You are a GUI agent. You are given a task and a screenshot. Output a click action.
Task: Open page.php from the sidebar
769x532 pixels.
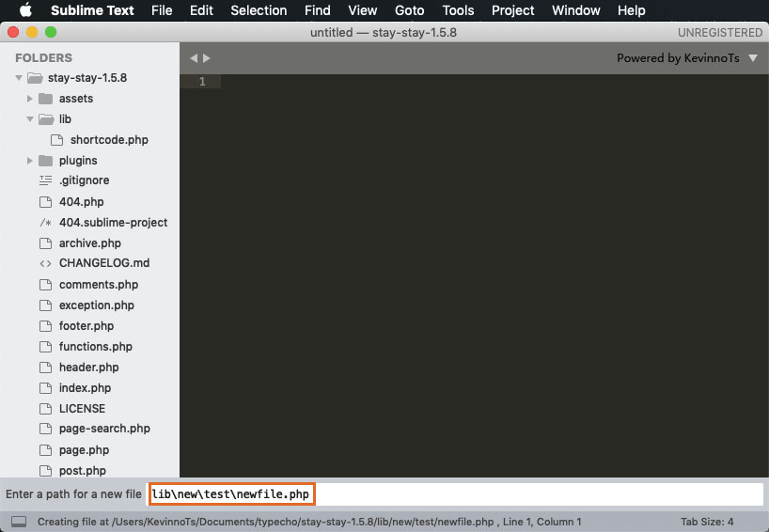[x=84, y=450]
